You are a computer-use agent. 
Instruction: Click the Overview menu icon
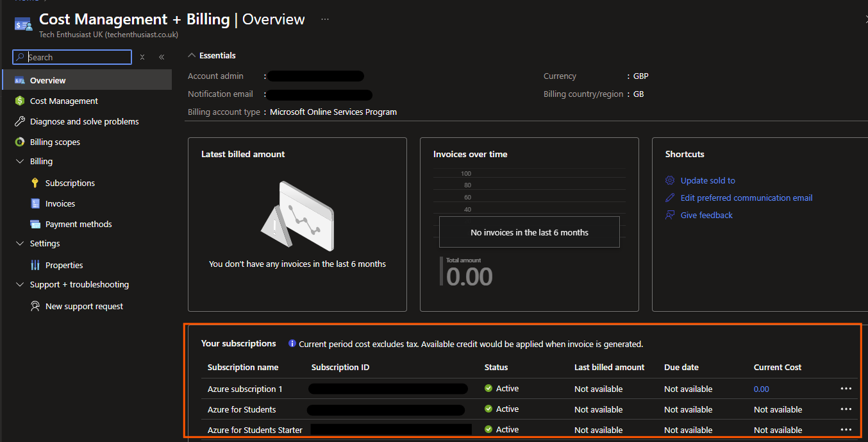[20, 80]
